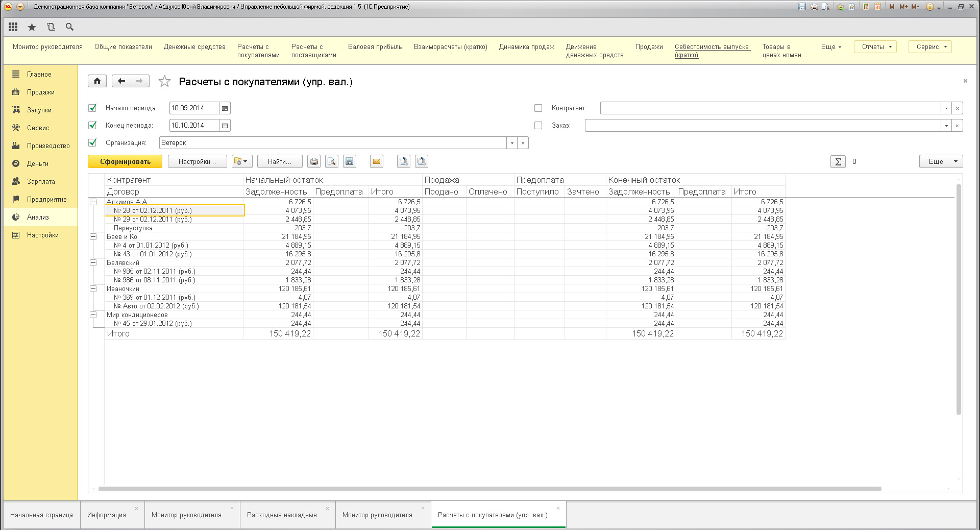Open the Еще dropdown near sum field
Image resolution: width=980 pixels, height=530 pixels.
pos(941,161)
